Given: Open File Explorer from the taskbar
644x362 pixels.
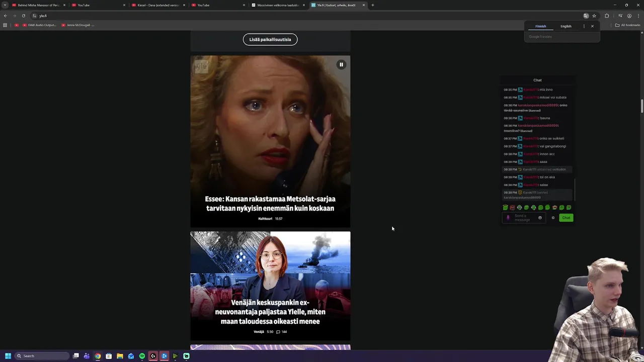Looking at the screenshot, I should (120, 356).
